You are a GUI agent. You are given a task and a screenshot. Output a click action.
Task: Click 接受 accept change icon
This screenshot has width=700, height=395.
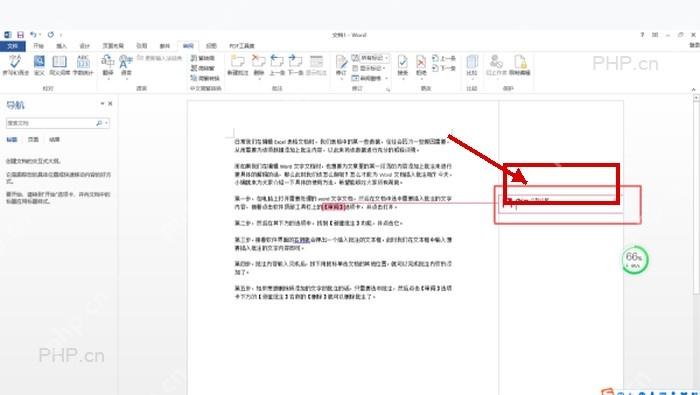tap(403, 66)
